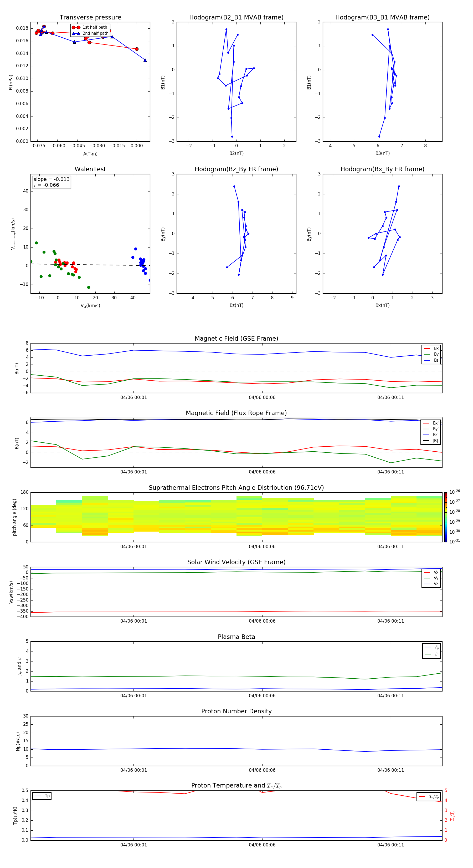Click 'B(nT)' label of GSE Frame panel
This screenshot has height=868, width=473.
[17, 369]
